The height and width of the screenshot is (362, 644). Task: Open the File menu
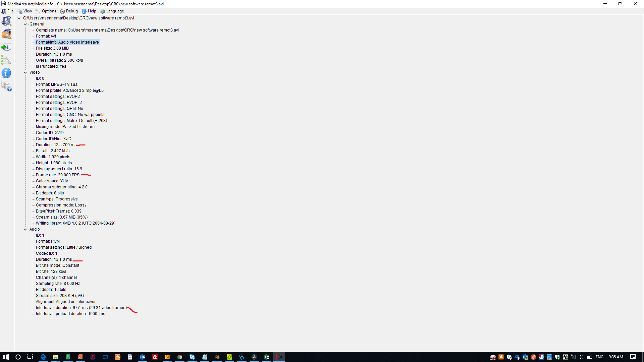tap(7, 11)
